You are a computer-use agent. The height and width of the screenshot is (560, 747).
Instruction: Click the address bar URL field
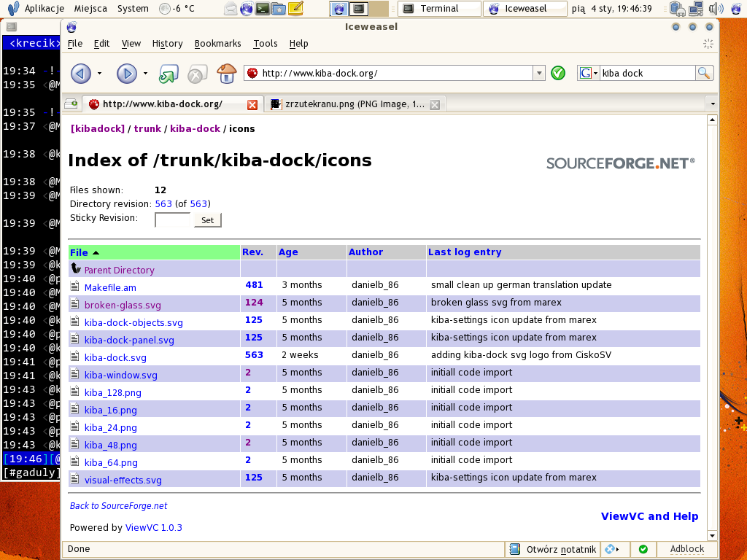395,73
